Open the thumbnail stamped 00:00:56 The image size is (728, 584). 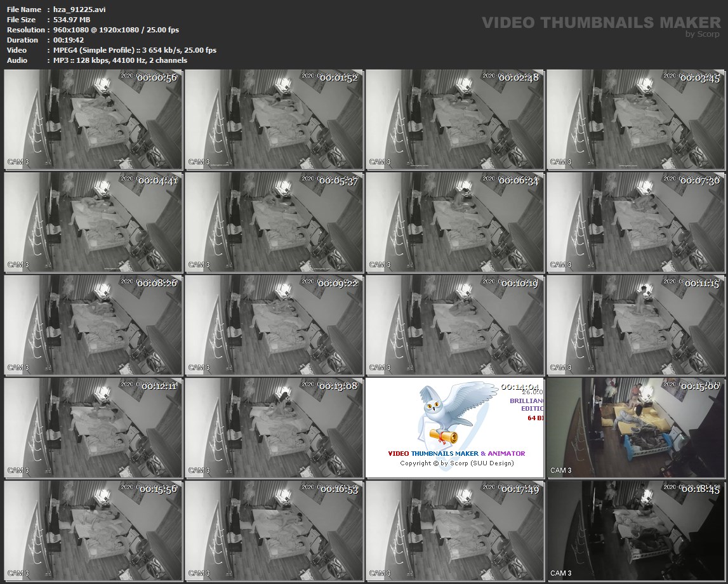coord(93,119)
